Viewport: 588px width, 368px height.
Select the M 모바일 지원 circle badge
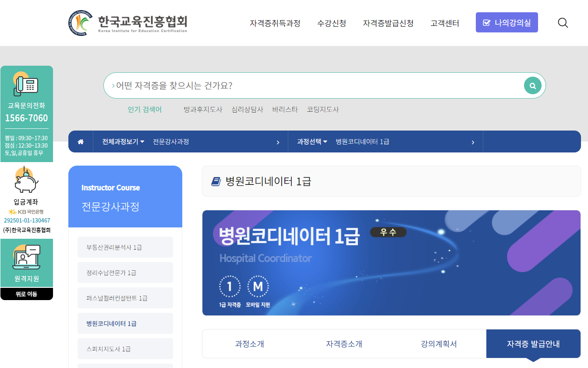click(x=258, y=286)
